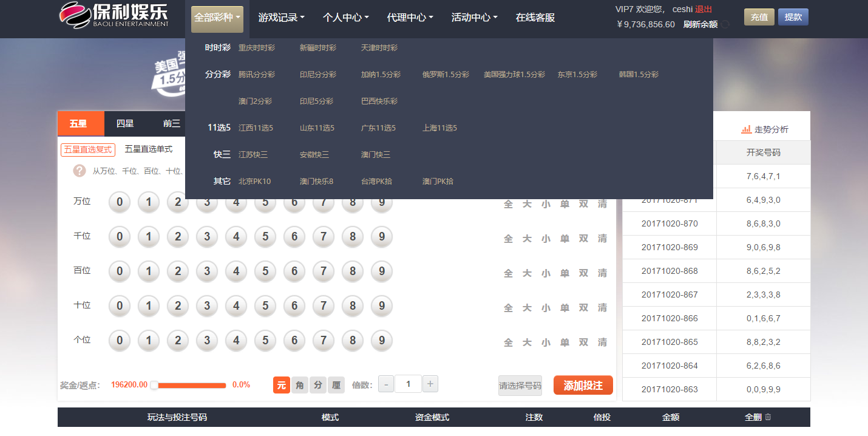Click the 添加投注 button
The width and height of the screenshot is (868, 436).
[x=583, y=386]
